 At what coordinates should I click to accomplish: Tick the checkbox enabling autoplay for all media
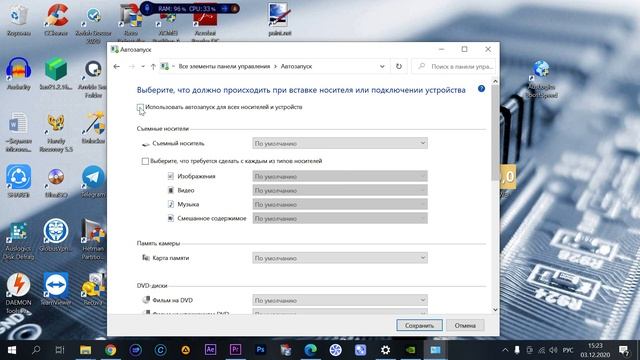(x=140, y=107)
